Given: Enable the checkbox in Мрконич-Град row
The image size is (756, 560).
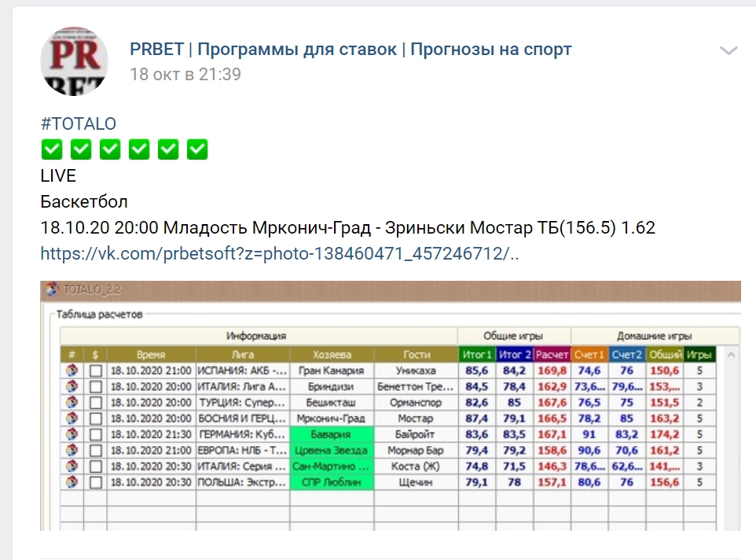Looking at the screenshot, I should point(96,418).
